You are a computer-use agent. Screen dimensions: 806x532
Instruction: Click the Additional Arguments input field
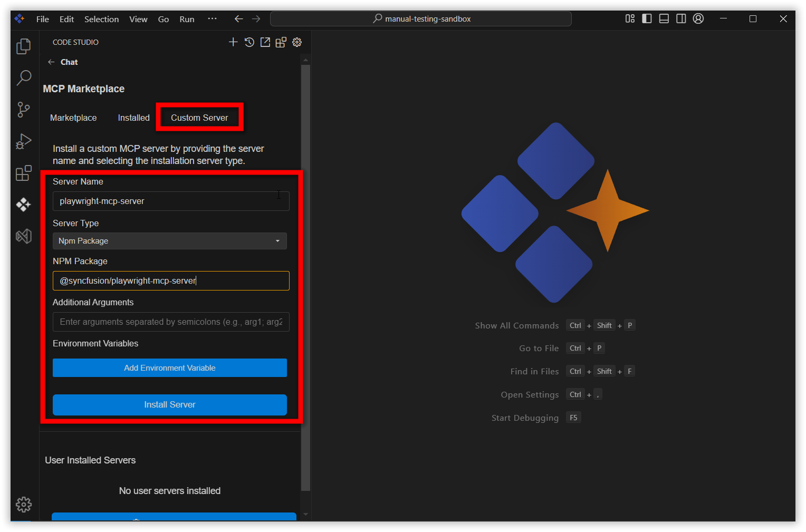coord(171,322)
